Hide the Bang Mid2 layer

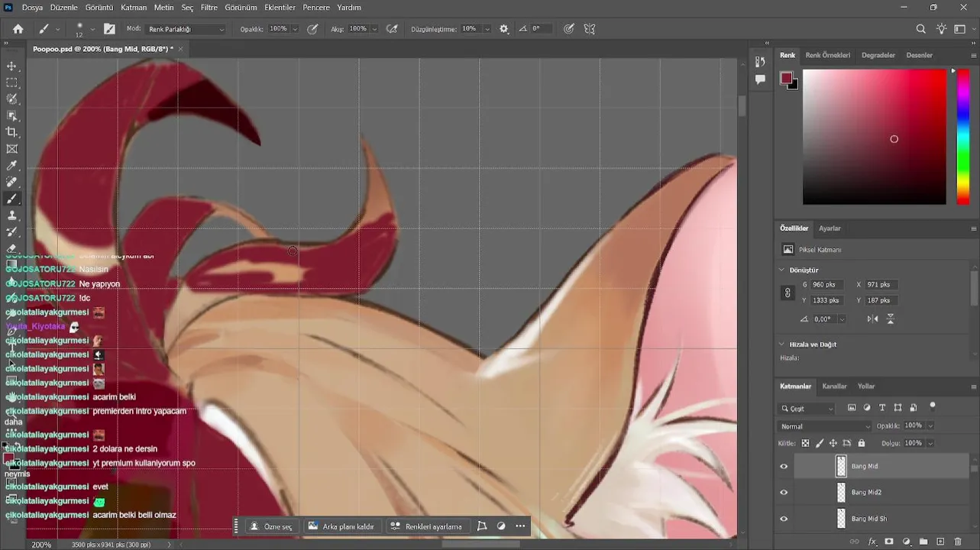784,493
